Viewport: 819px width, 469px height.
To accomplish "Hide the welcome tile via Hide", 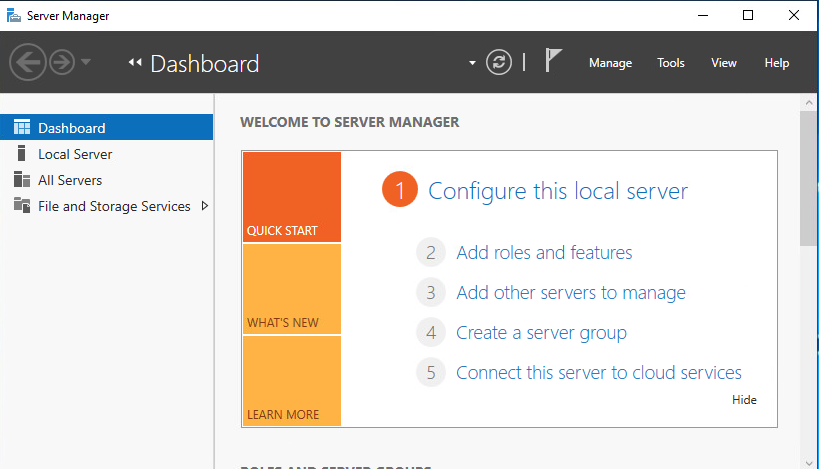I will pos(744,400).
